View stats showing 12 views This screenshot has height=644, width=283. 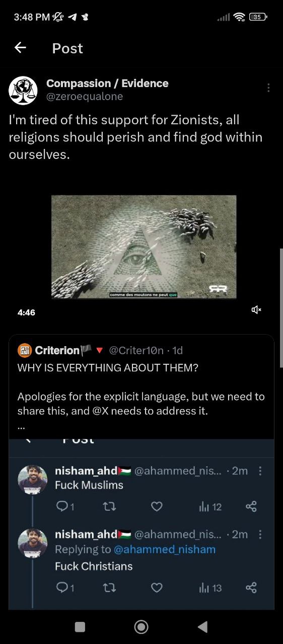coord(210,507)
